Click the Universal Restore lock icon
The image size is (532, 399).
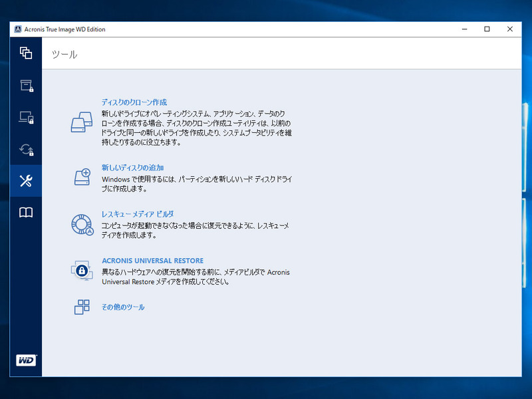82,271
